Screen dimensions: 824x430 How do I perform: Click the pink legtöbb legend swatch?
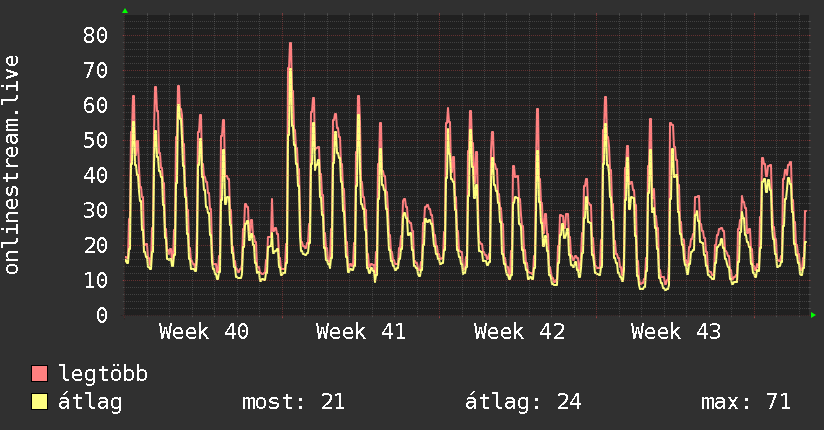tap(39, 373)
